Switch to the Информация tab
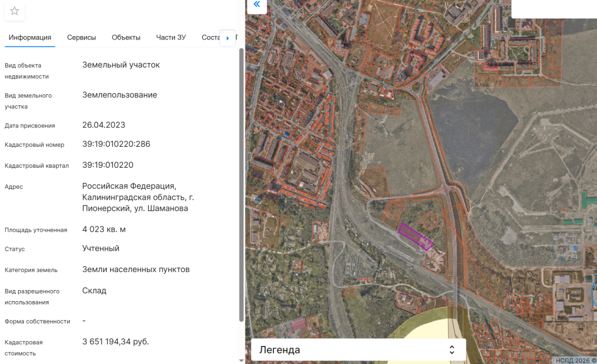This screenshot has width=597, height=364. (30, 37)
